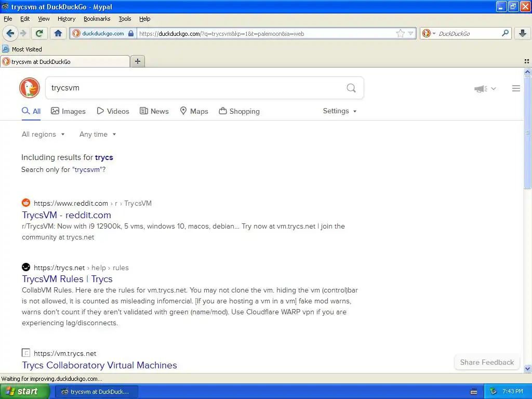The width and height of the screenshot is (532, 399).
Task: Open the View menu
Action: point(44,19)
